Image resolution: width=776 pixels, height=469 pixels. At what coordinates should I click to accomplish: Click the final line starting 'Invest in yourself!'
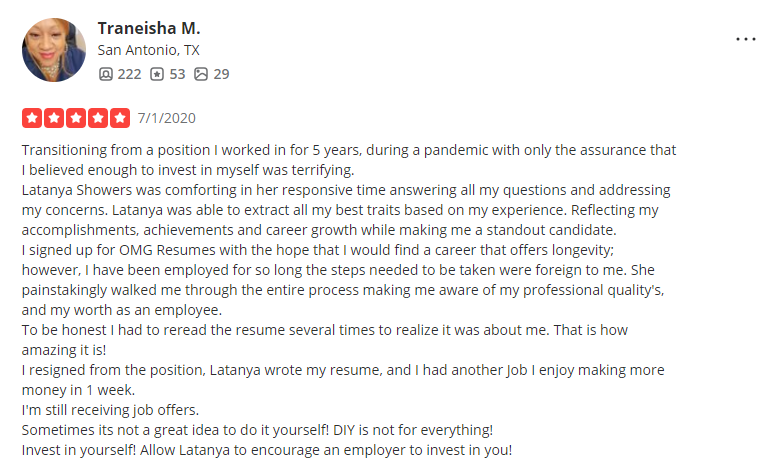coord(267,450)
